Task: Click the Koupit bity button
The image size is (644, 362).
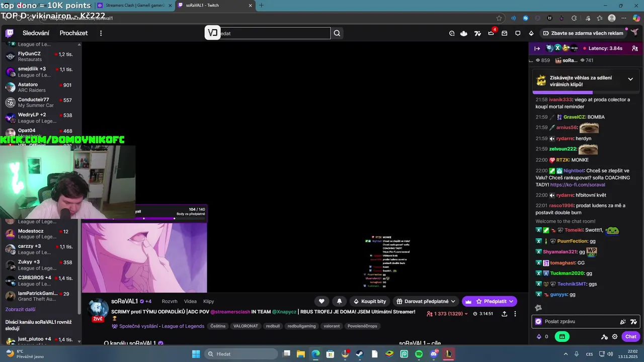Action: click(x=370, y=301)
